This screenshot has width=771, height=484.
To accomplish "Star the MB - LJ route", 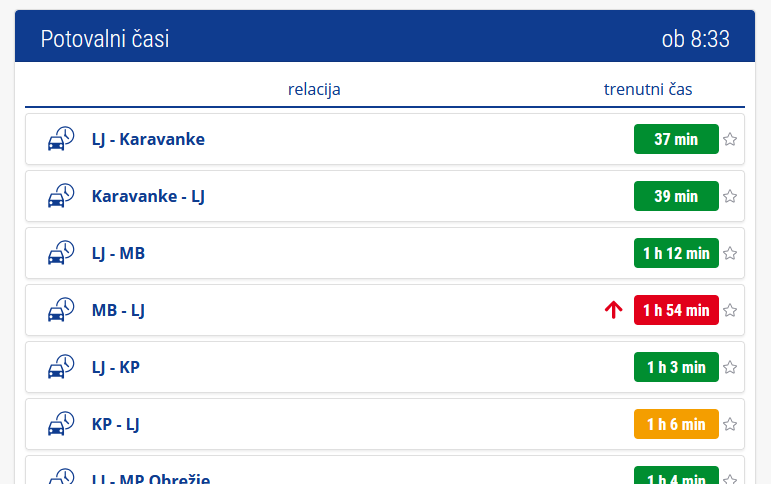I will click(730, 310).
